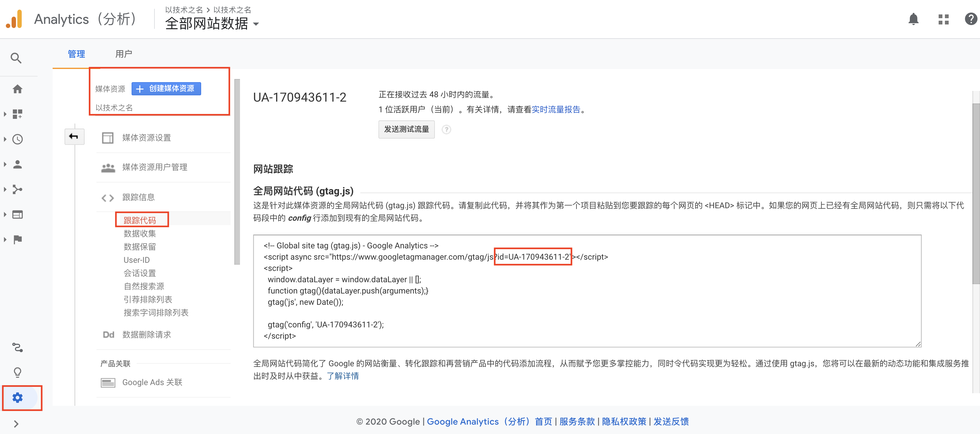This screenshot has width=980, height=434.
Task: Open the Customization dashboard icon
Action: click(x=18, y=114)
